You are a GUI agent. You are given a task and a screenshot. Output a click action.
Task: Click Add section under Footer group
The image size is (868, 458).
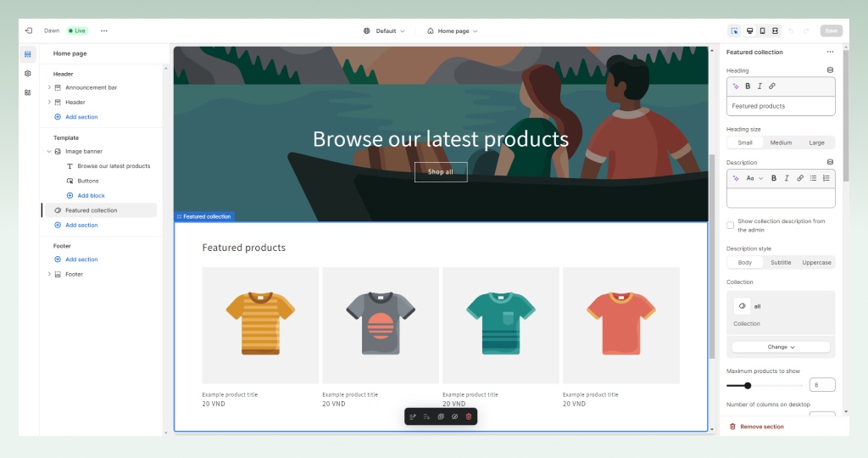click(x=75, y=260)
